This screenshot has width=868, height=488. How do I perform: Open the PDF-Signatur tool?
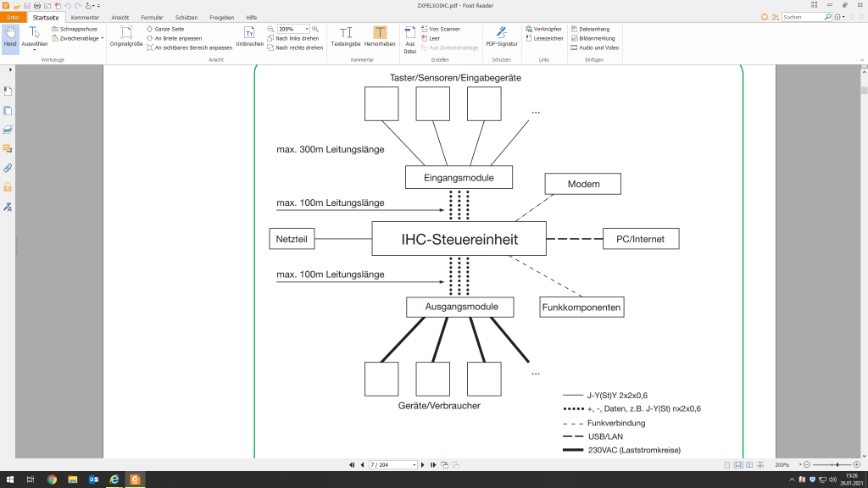501,36
